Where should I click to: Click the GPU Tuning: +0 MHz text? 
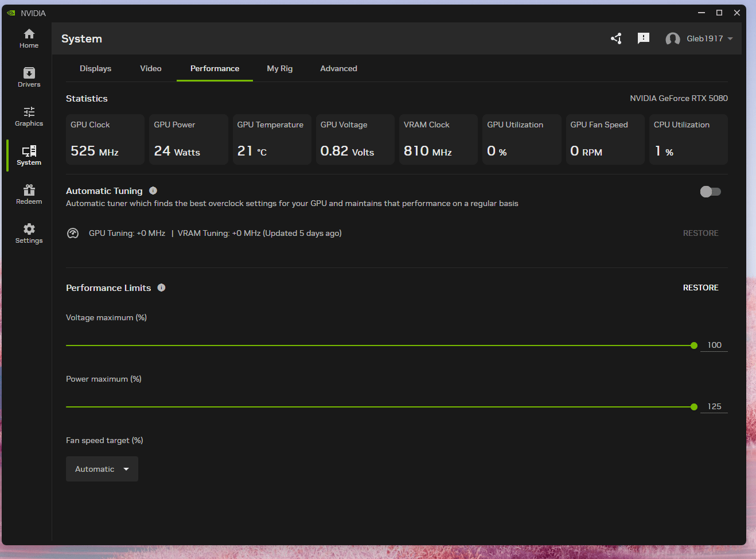click(127, 233)
